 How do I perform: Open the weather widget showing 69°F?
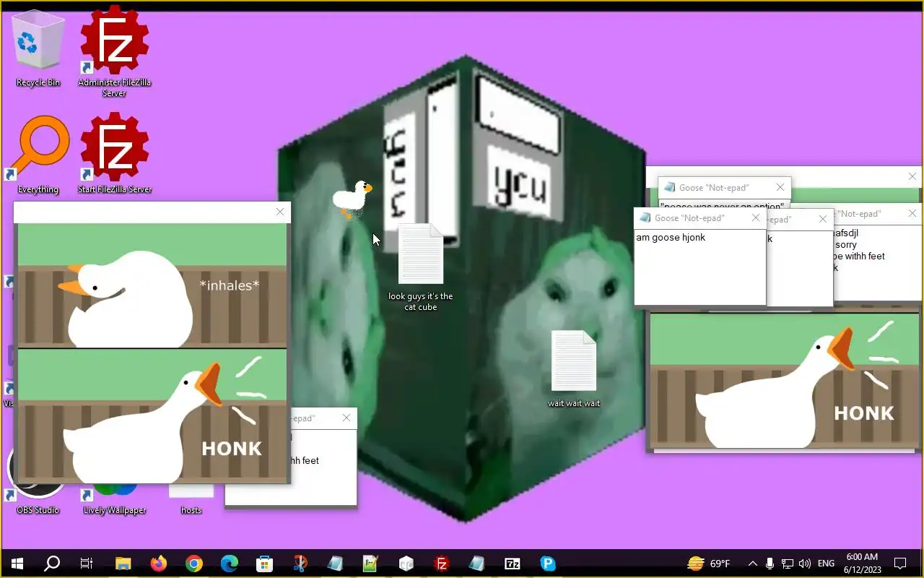(x=709, y=564)
